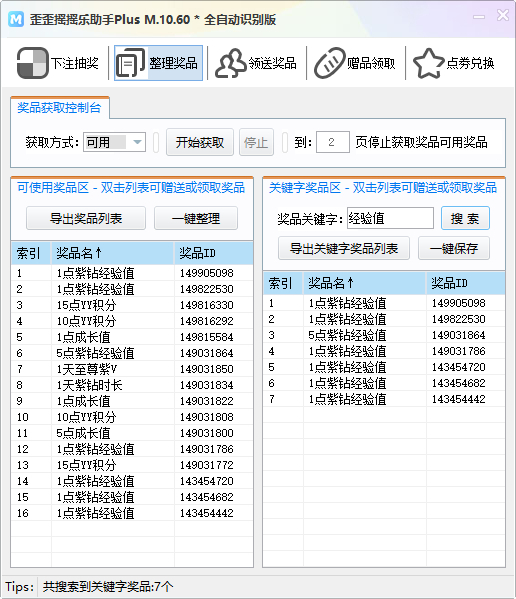Expand the 获取方式 dropdown showing 可用
516x599 pixels.
(114, 142)
